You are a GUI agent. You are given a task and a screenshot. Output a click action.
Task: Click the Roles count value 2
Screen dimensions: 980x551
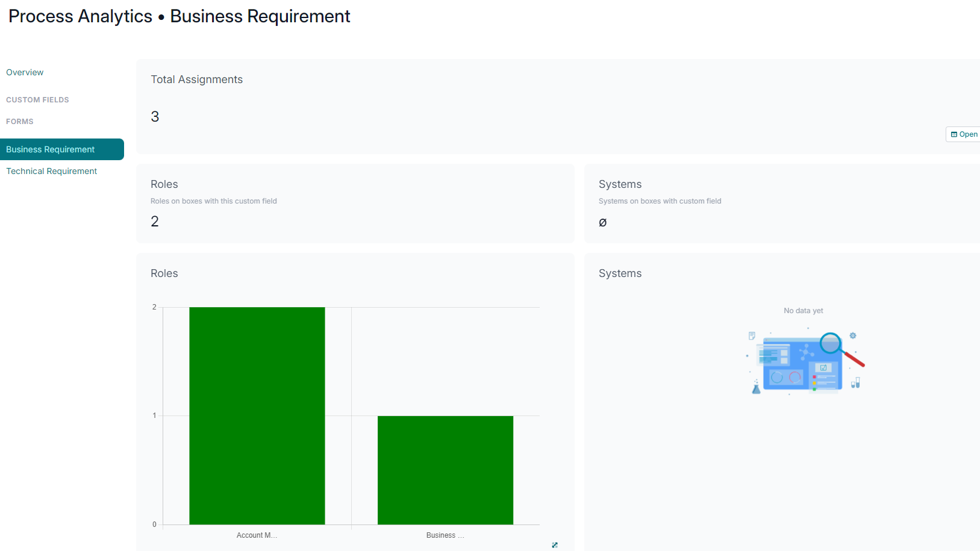tap(155, 222)
